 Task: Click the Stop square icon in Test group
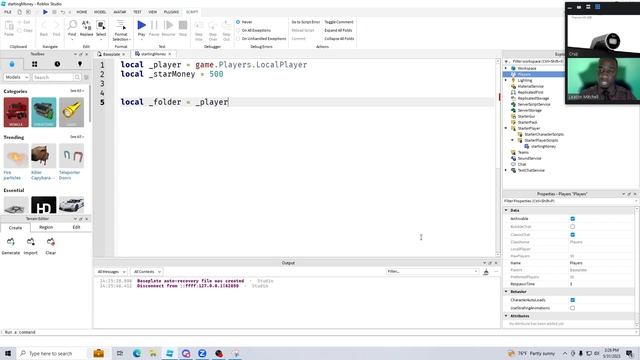183,25
